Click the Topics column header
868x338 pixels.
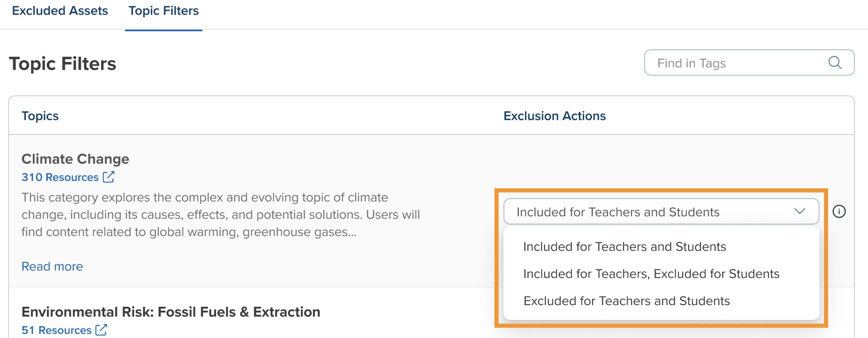40,116
